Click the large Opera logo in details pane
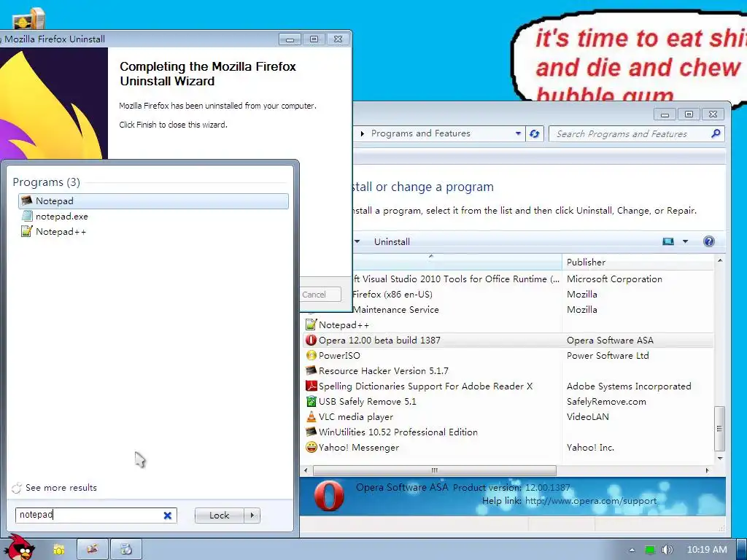747x560 pixels. coord(329,496)
